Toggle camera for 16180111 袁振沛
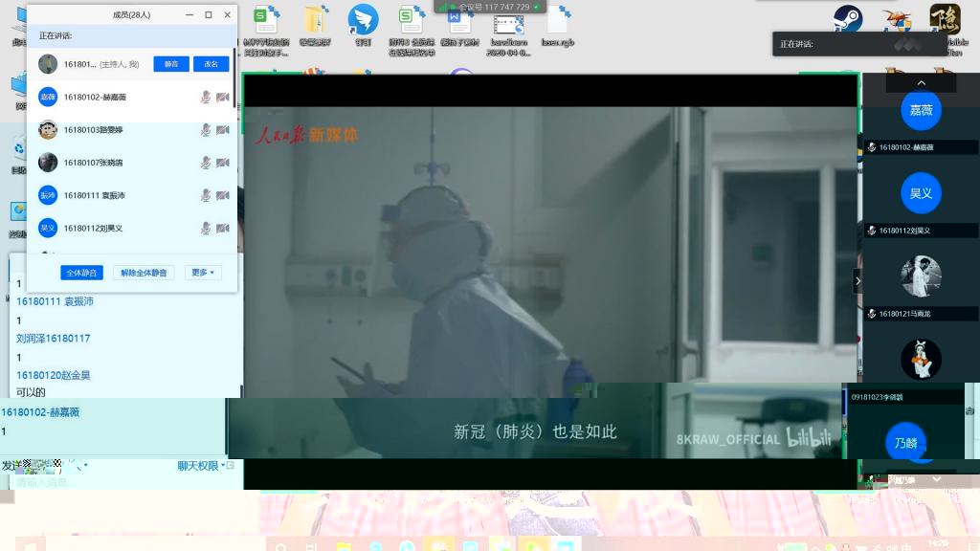The height and width of the screenshot is (551, 980). click(x=222, y=195)
